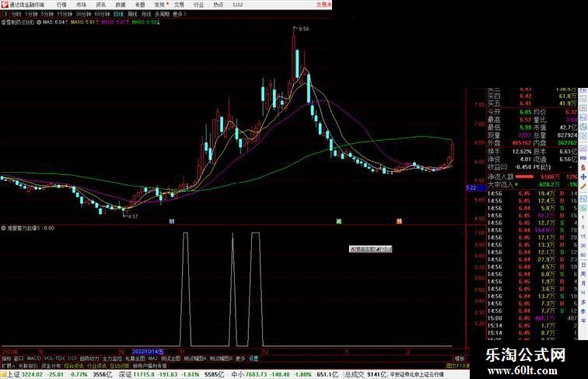Click the 模板 template button
This screenshot has width=588, height=379.
tap(459, 358)
